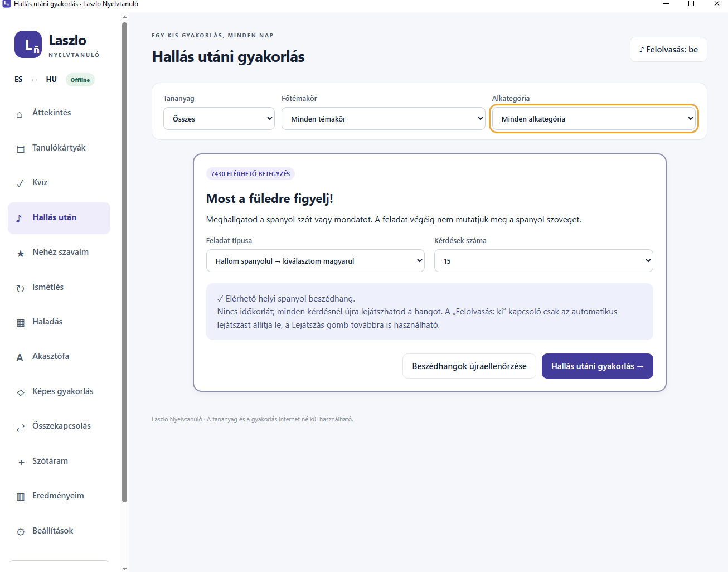
Task: Open Beállítások settings page
Action: (x=59, y=531)
